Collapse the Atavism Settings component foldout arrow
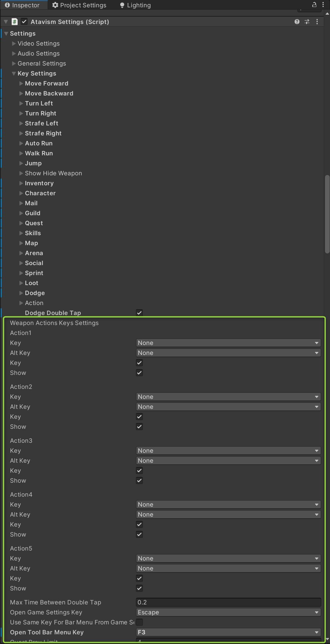330x644 pixels. (x=6, y=22)
